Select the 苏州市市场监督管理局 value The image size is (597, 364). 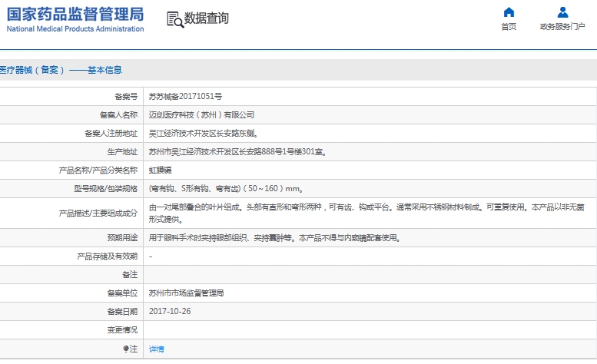186,293
